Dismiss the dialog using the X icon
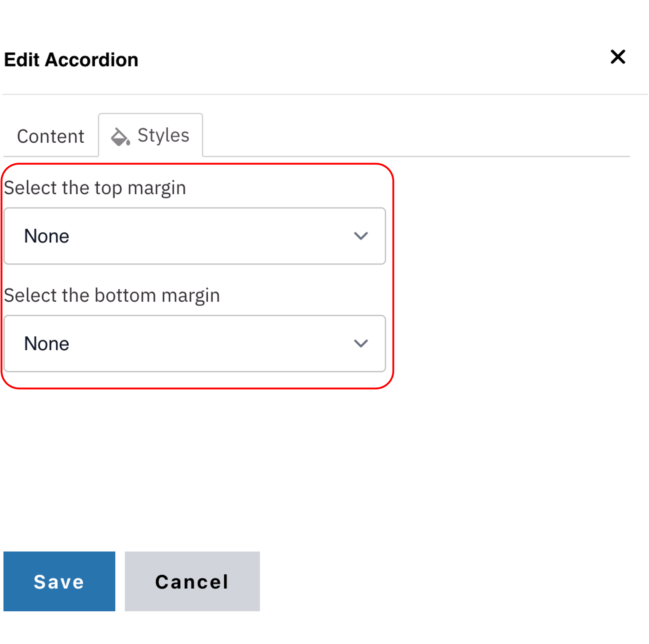 pos(617,57)
